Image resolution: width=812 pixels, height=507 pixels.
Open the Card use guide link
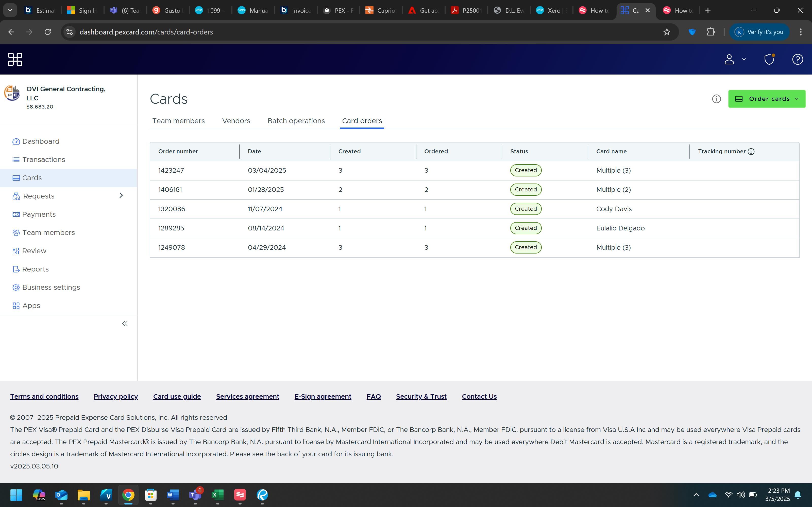tap(177, 396)
